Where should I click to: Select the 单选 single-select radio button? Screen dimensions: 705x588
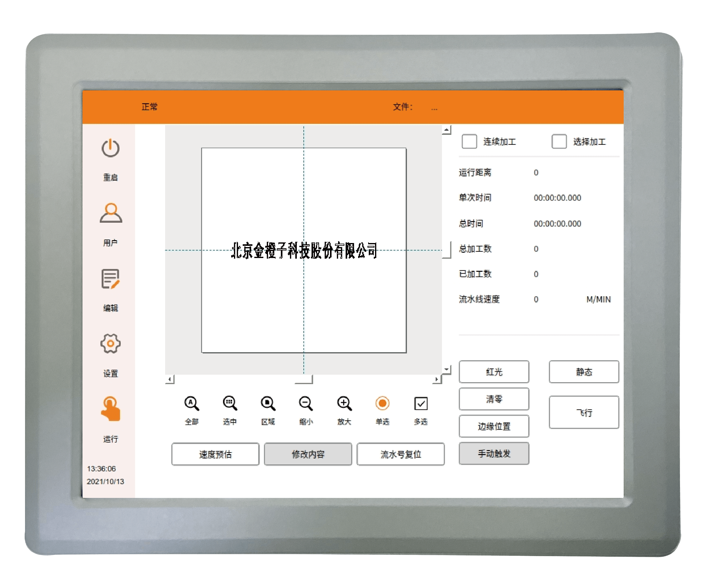coord(383,403)
